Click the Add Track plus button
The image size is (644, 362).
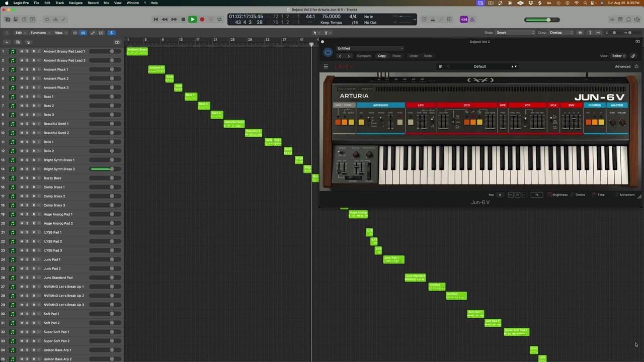pyautogui.click(x=7, y=42)
